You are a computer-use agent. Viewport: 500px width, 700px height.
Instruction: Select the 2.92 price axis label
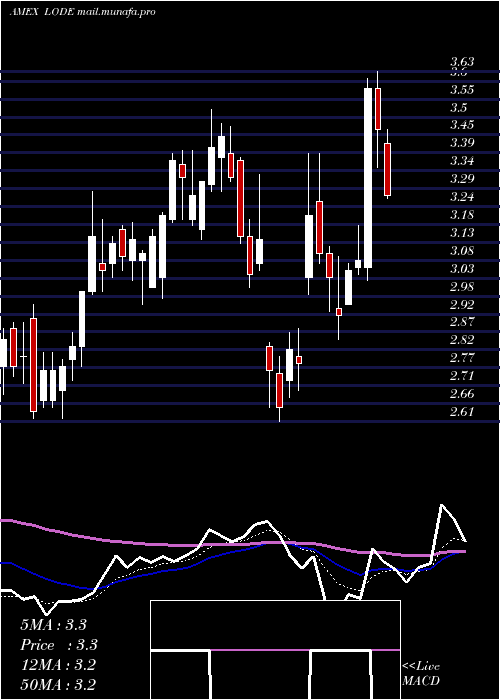(462, 304)
